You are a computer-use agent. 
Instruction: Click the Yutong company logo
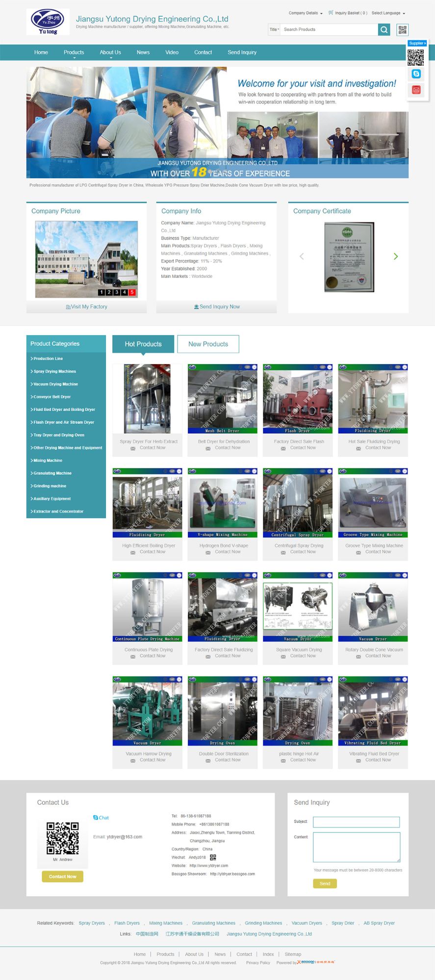48,22
